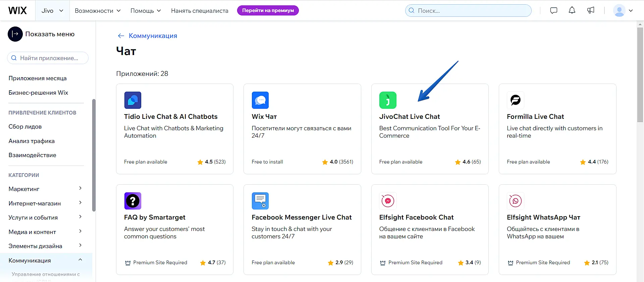
Task: Open the Wix Чат app icon
Action: coord(260,100)
